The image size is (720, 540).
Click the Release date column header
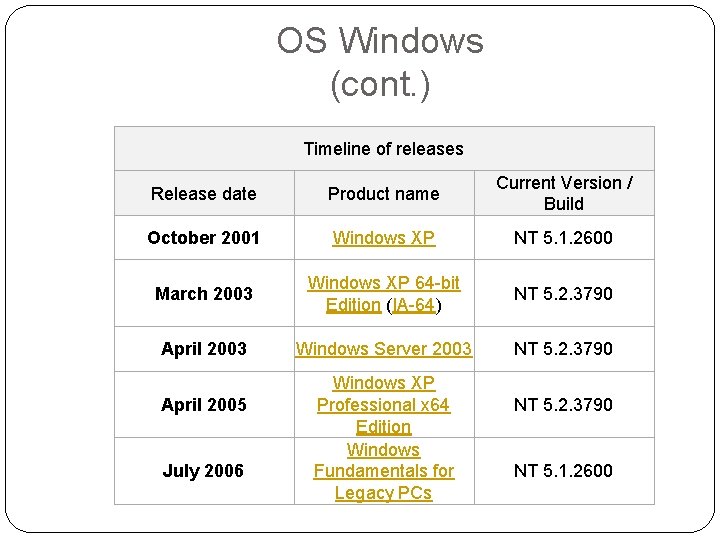point(203,194)
